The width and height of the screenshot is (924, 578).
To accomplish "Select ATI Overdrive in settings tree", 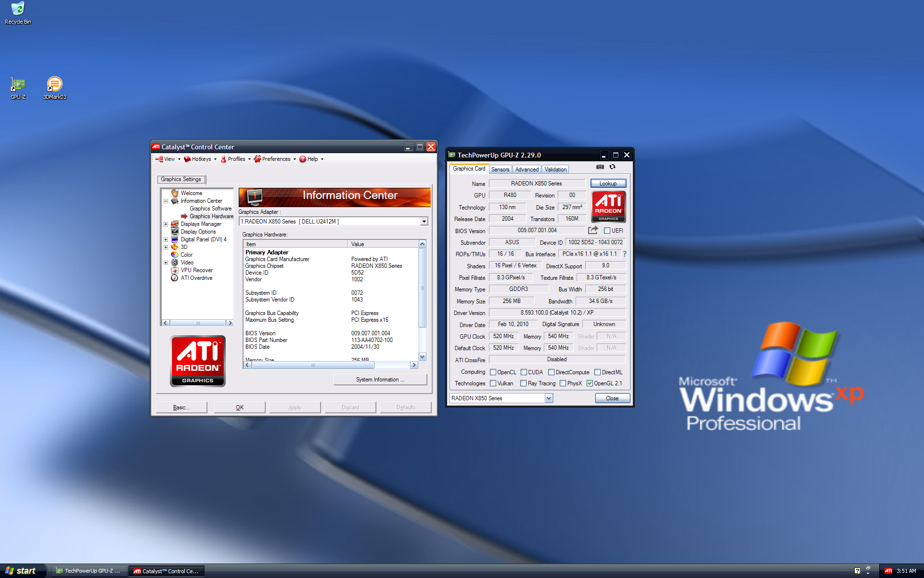I will click(196, 278).
